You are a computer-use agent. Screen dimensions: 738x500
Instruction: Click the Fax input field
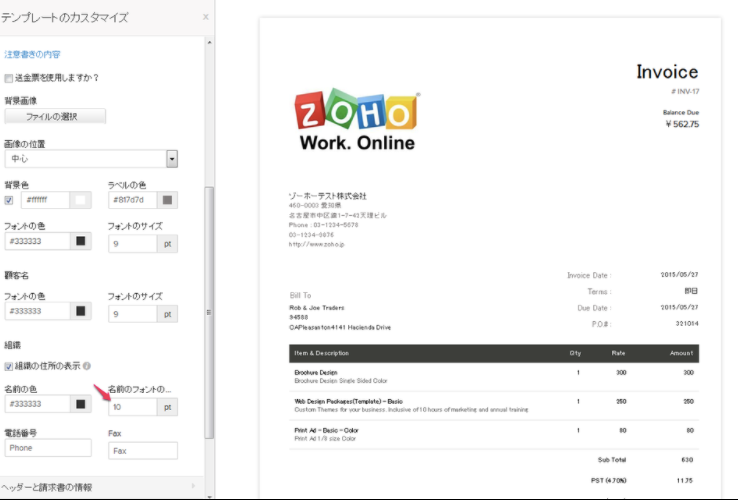pos(143,451)
